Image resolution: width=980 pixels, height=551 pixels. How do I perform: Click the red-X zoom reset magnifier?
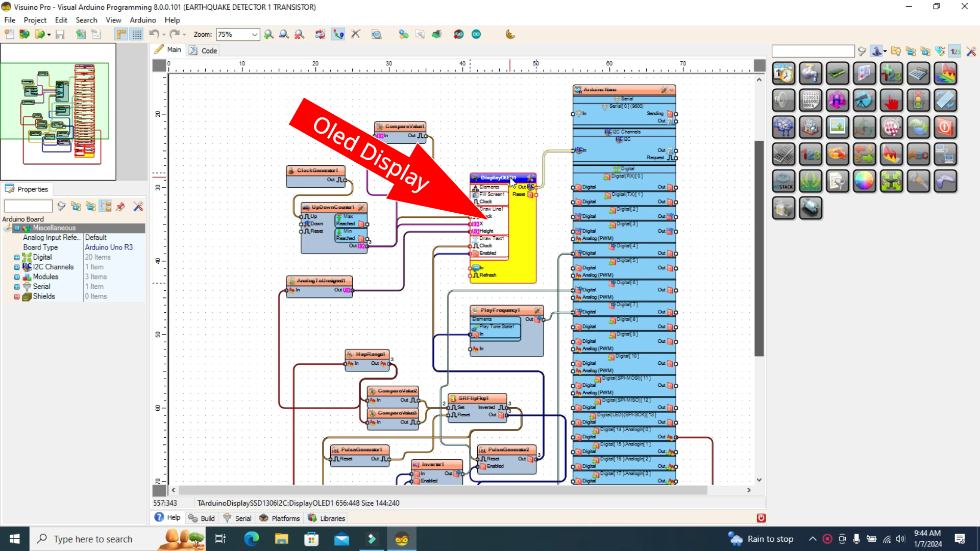coord(299,34)
